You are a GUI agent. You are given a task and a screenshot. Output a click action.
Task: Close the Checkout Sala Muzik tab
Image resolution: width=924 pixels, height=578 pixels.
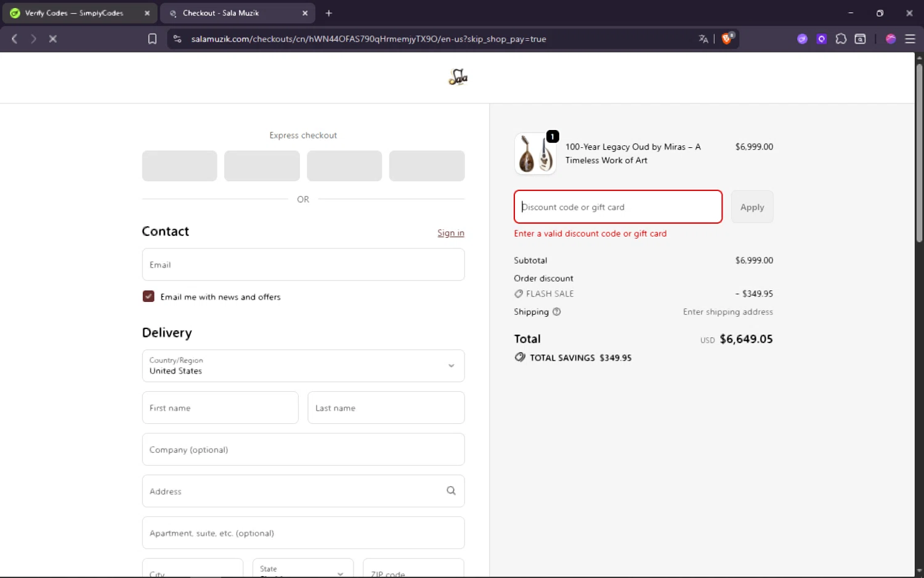(305, 13)
